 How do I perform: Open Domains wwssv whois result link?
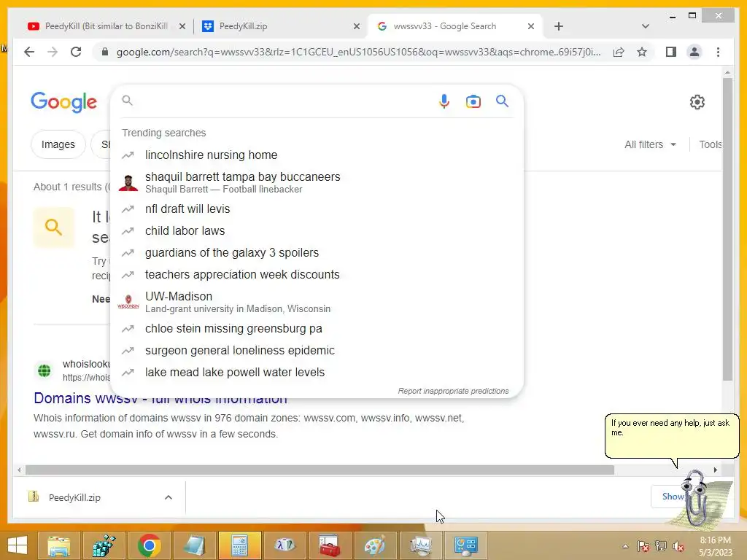pyautogui.click(x=160, y=398)
